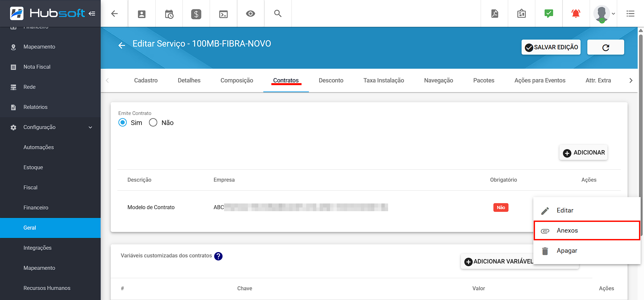The height and width of the screenshot is (300, 644).
Task: Open the Navegação tab
Action: pos(439,80)
